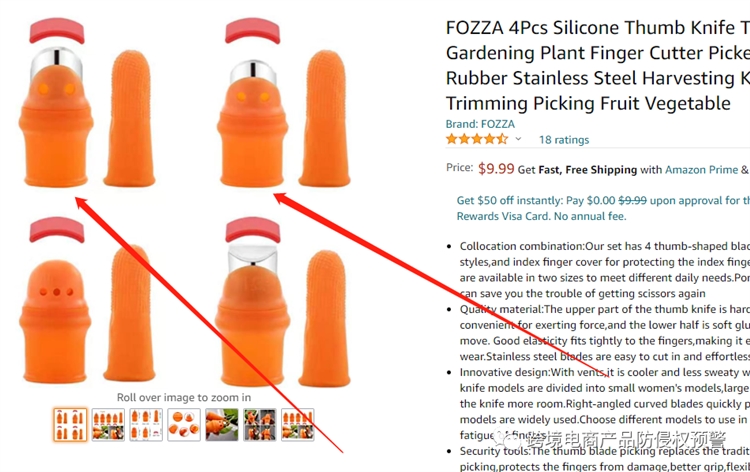Open the 18 ratings link
The width and height of the screenshot is (750, 472).
pyautogui.click(x=564, y=140)
